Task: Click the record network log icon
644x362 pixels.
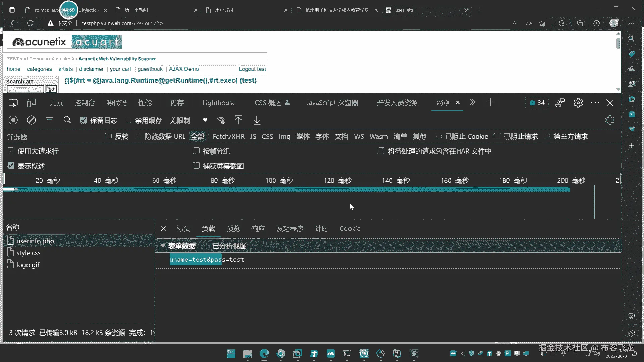Action: pyautogui.click(x=13, y=120)
